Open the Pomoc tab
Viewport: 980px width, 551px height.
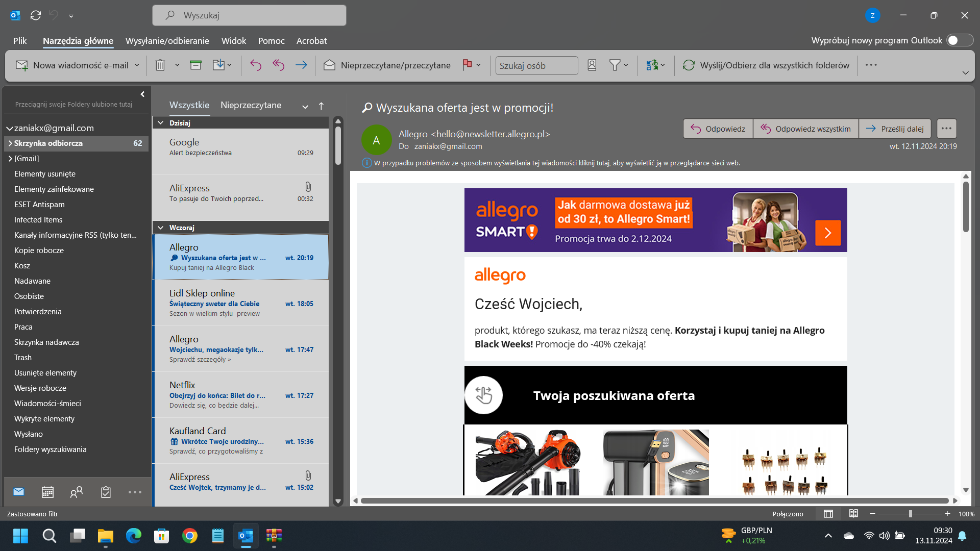[272, 41]
